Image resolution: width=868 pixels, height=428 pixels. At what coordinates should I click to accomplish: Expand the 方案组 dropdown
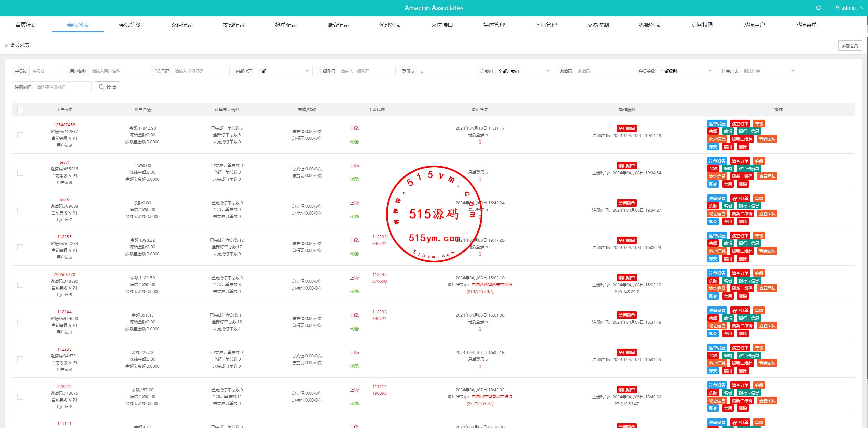pyautogui.click(x=524, y=71)
